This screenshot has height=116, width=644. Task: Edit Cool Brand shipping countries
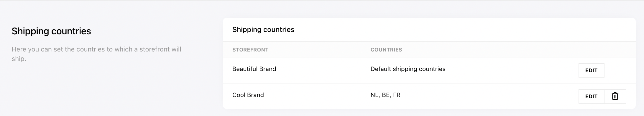tap(591, 96)
